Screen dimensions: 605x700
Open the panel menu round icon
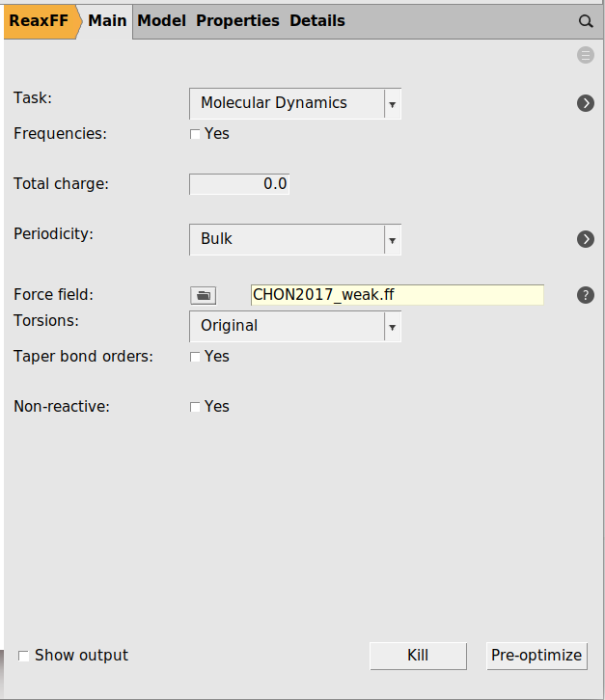click(586, 55)
